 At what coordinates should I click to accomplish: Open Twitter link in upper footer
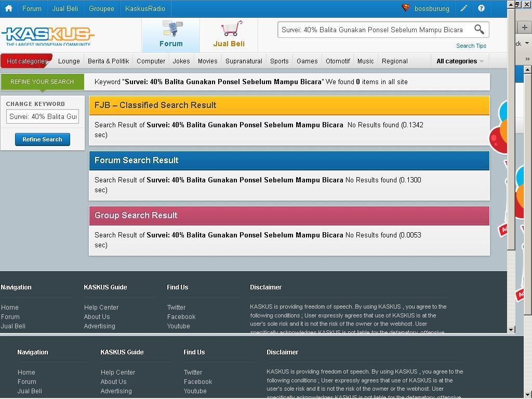tap(177, 308)
